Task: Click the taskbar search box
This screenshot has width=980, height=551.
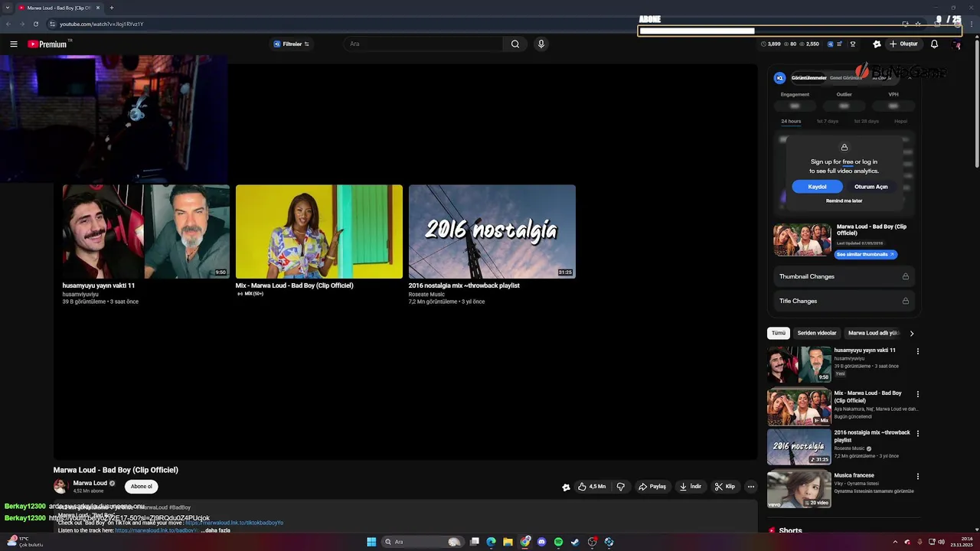Action: point(422,542)
